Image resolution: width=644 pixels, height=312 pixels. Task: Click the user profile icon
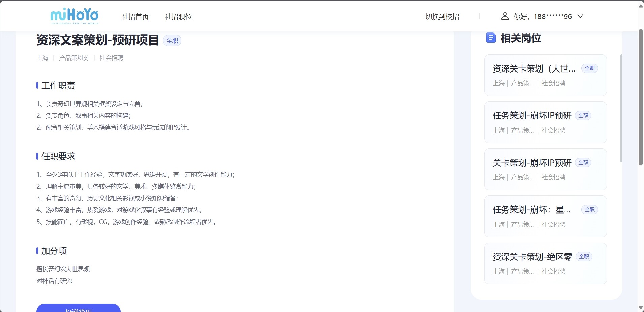505,16
